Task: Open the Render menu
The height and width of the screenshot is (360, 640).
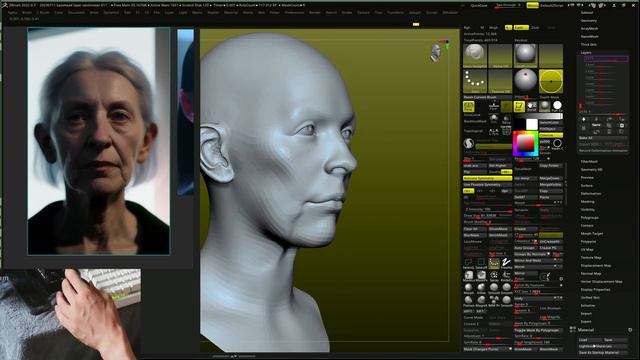Action: [x=315, y=13]
